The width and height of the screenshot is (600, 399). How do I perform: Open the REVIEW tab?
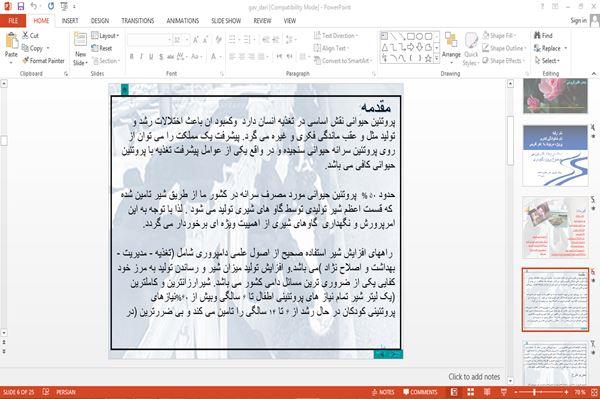[x=262, y=21]
